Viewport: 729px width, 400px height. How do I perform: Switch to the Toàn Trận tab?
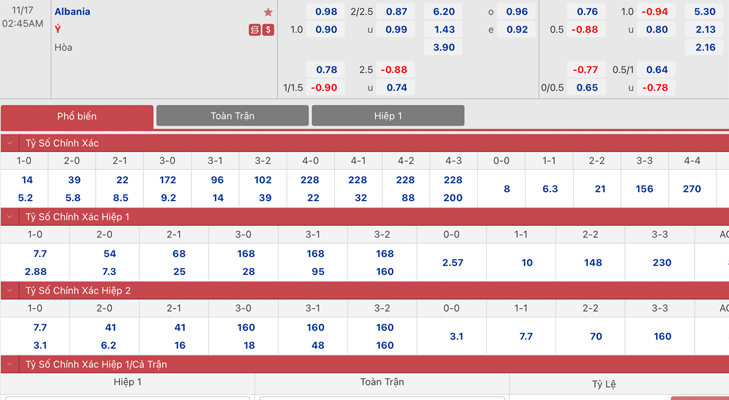[x=232, y=116]
